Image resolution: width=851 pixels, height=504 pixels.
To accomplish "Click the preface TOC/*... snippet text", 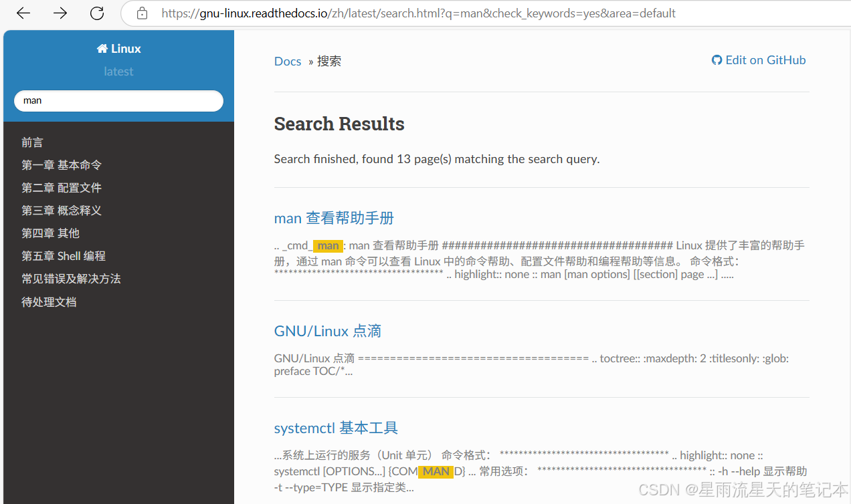I will tap(313, 371).
